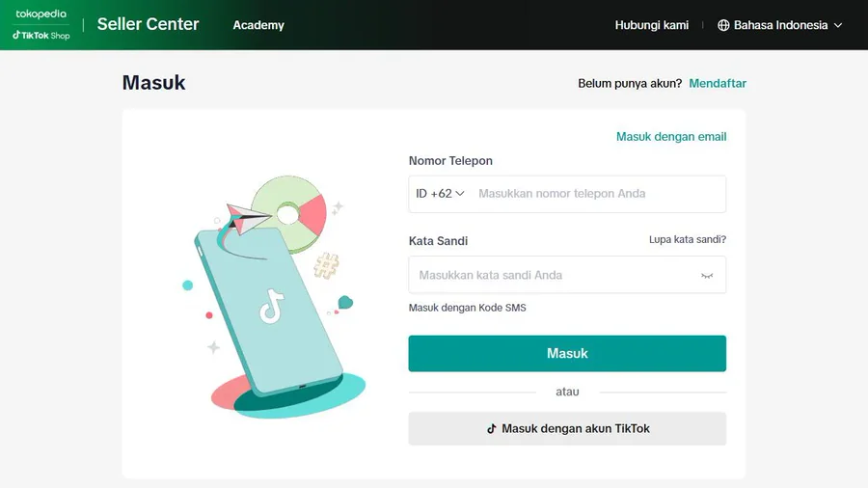Click the Nomor Telepon label

click(450, 161)
